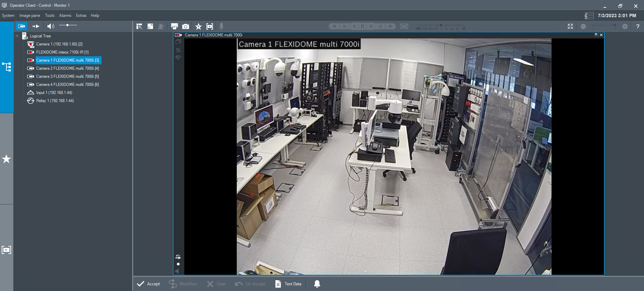The image size is (644, 291).
Task: Open the Favorites star tab in left sidebar
Action: (6, 159)
